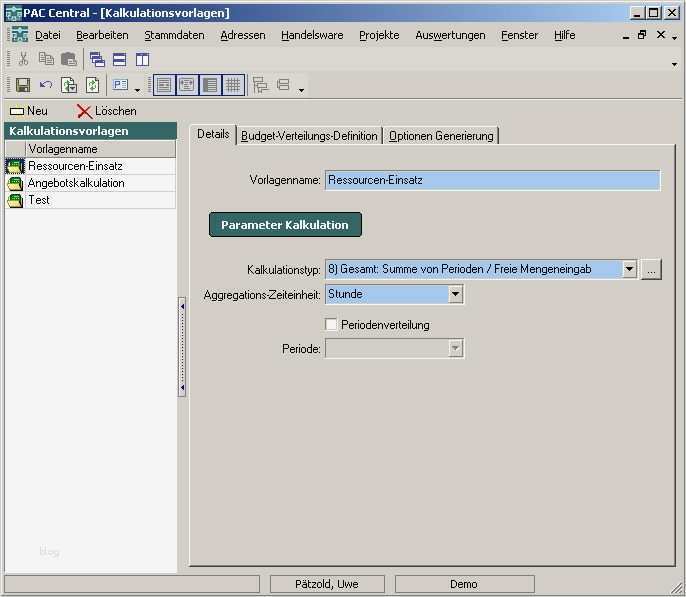The height and width of the screenshot is (597, 686).
Task: Open the Hilfe menu
Action: point(564,35)
